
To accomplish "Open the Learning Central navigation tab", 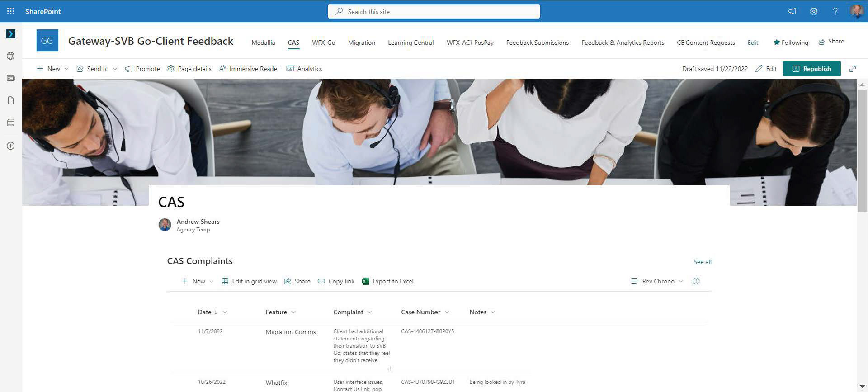I will point(410,43).
